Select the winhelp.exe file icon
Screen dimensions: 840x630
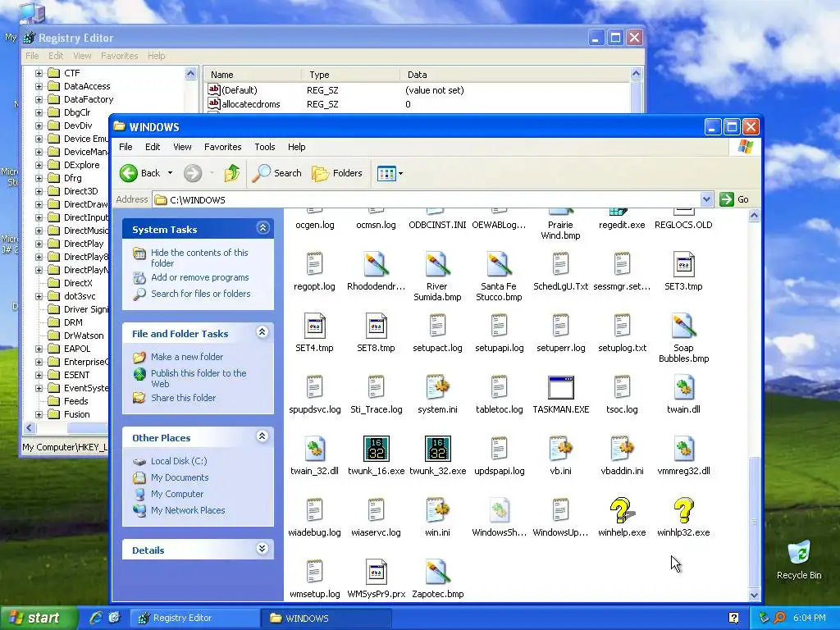[x=622, y=510]
